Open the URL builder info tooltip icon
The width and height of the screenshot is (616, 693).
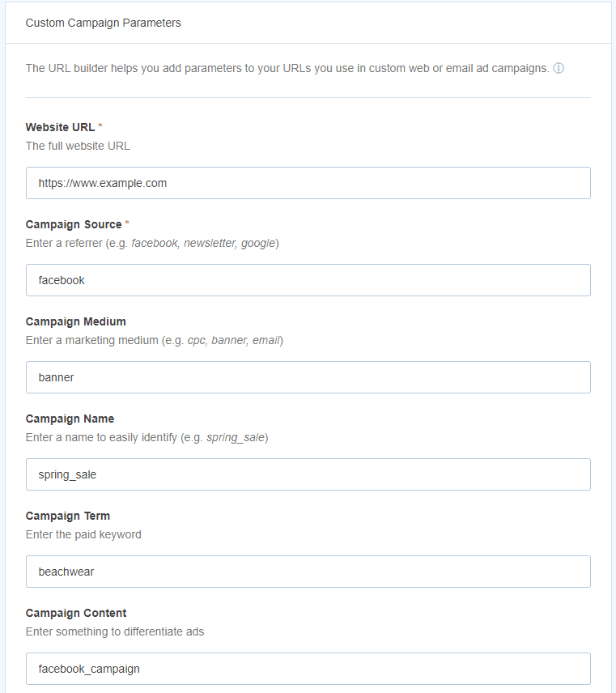coord(559,68)
